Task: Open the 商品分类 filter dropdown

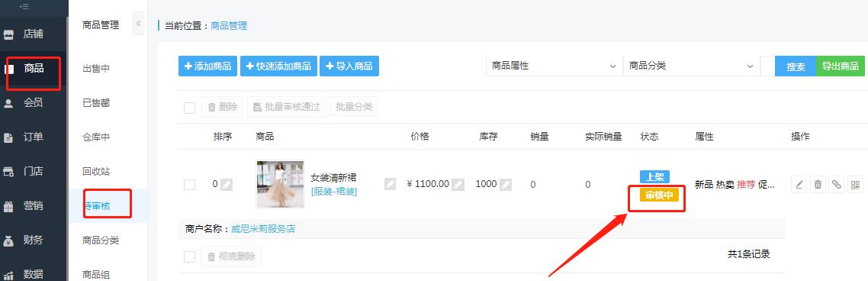Action: 691,66
